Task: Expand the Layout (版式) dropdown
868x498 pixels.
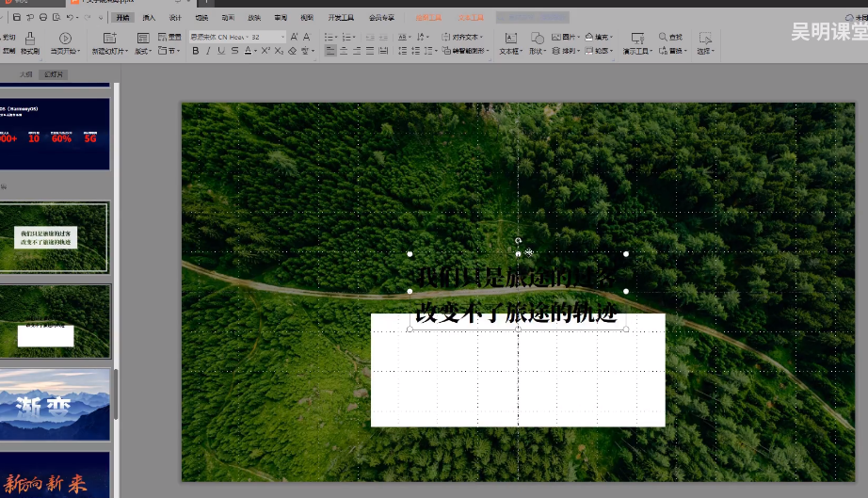Action: (143, 51)
